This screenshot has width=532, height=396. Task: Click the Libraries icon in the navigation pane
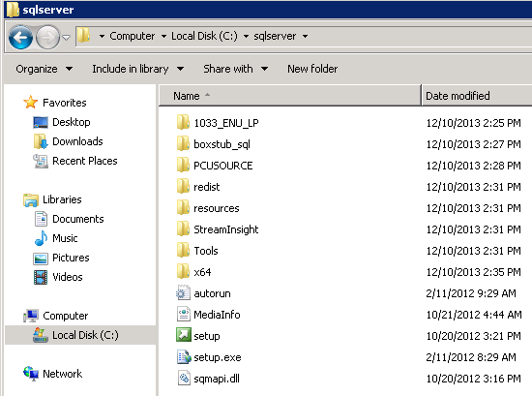tap(31, 199)
